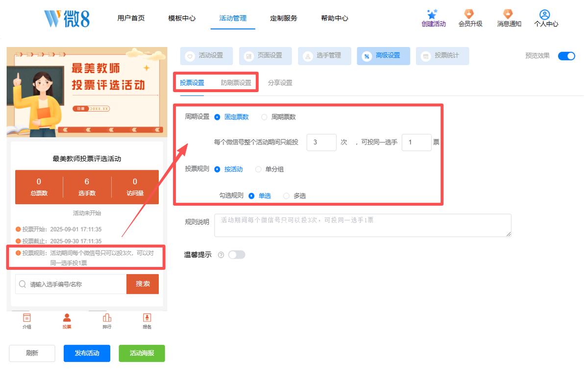Viewport: 588px width, 380px height.
Task: Click the orange 搜索 button
Action: 143,284
